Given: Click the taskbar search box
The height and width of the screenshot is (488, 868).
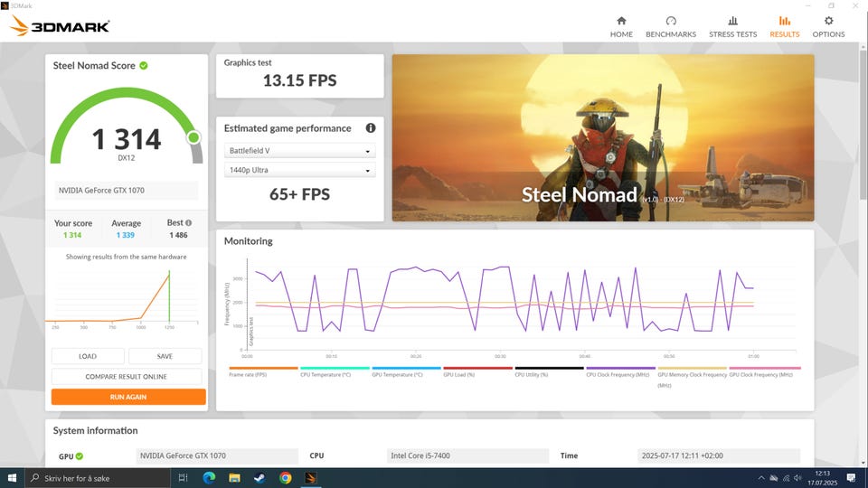Looking at the screenshot, I should (98, 478).
